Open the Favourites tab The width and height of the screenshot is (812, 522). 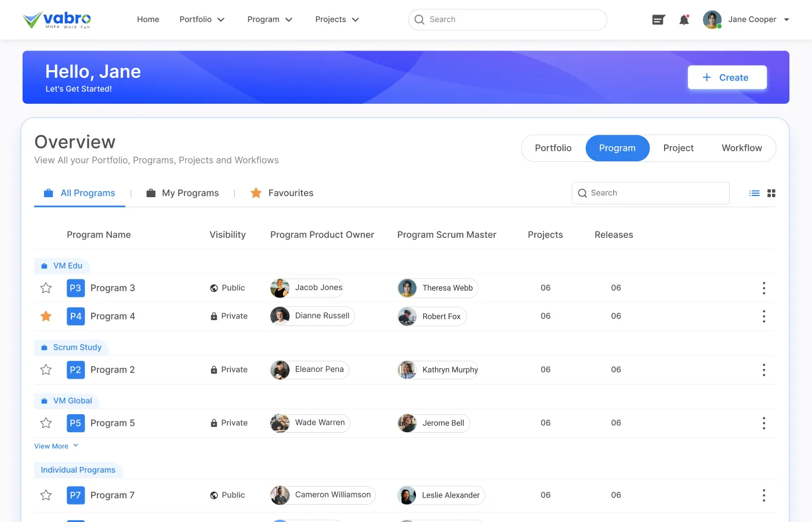pos(282,193)
